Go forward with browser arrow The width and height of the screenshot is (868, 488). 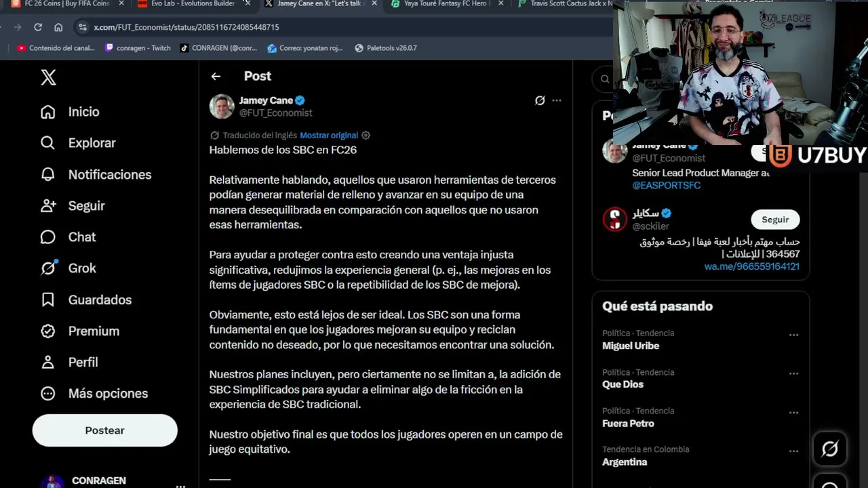coord(18,27)
